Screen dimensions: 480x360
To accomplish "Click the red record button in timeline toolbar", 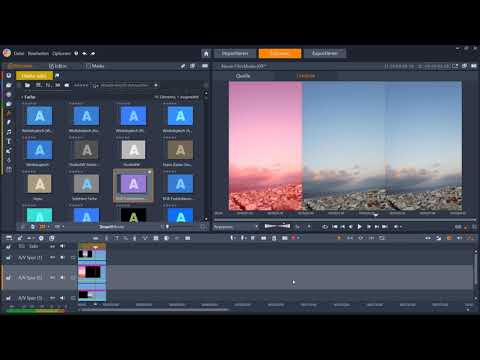I will (x=294, y=238).
